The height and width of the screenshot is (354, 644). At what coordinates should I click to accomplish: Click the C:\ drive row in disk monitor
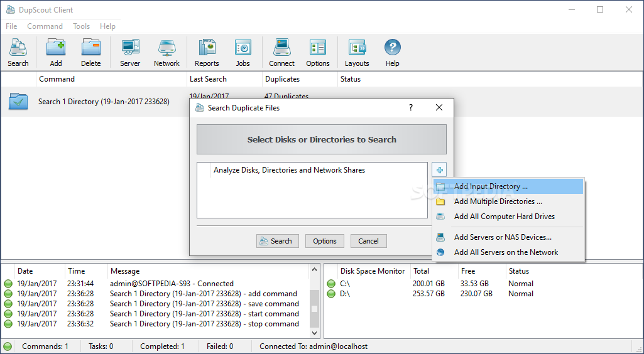pos(483,284)
